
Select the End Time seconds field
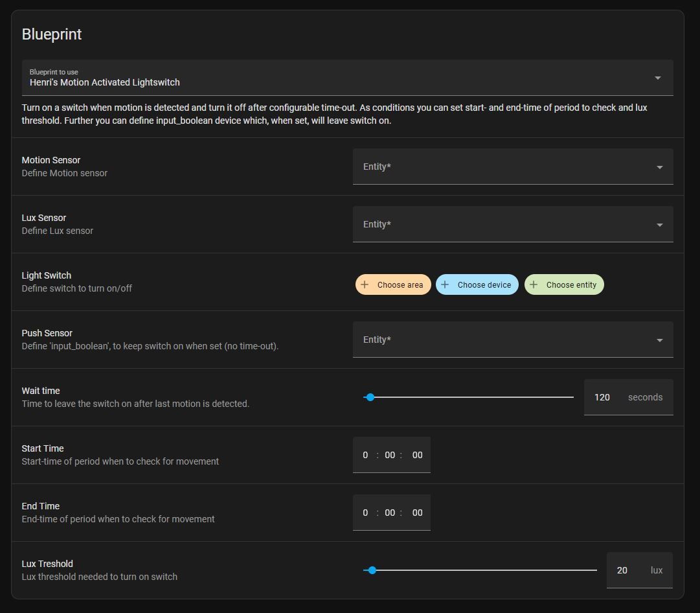(417, 513)
